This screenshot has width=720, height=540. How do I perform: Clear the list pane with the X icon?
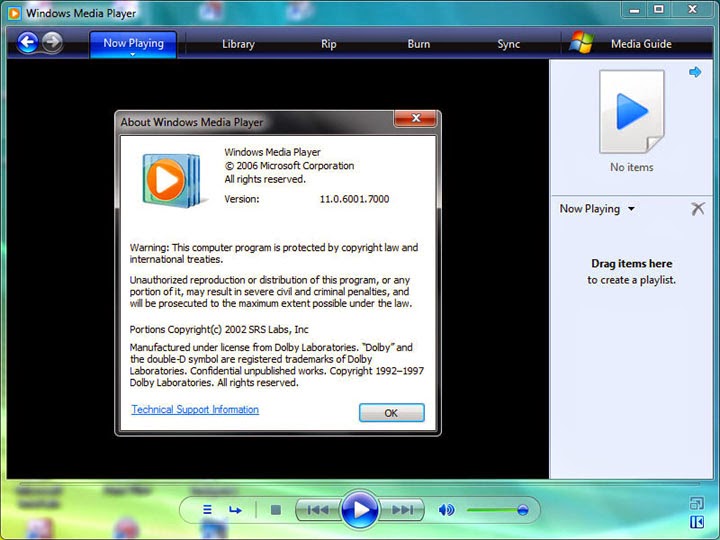pyautogui.click(x=698, y=209)
